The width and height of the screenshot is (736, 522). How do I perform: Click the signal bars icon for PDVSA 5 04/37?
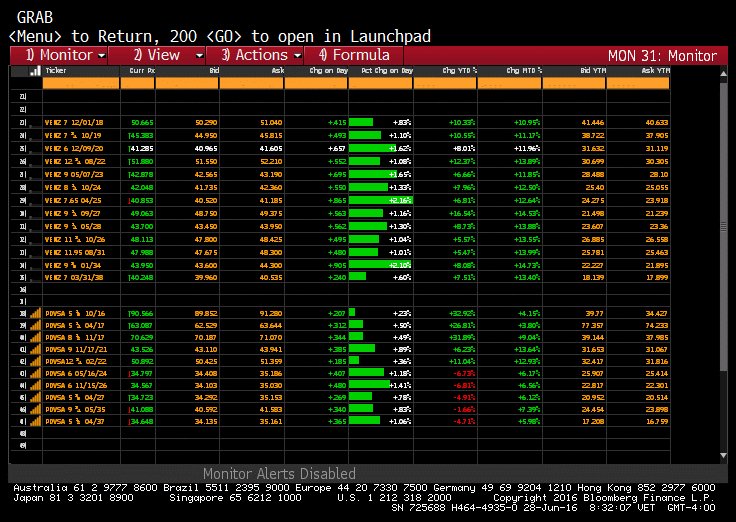[x=35, y=422]
